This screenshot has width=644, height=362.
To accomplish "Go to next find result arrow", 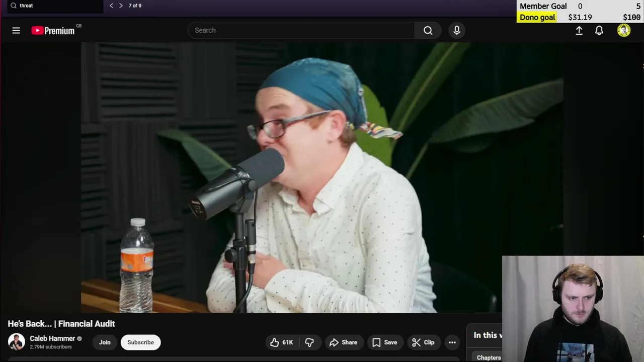I will click(121, 6).
